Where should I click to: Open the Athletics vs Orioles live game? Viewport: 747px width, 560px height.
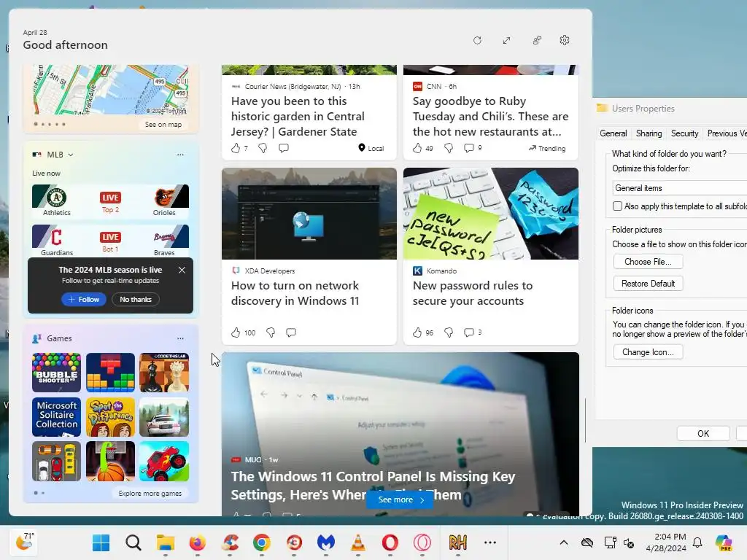tap(111, 201)
